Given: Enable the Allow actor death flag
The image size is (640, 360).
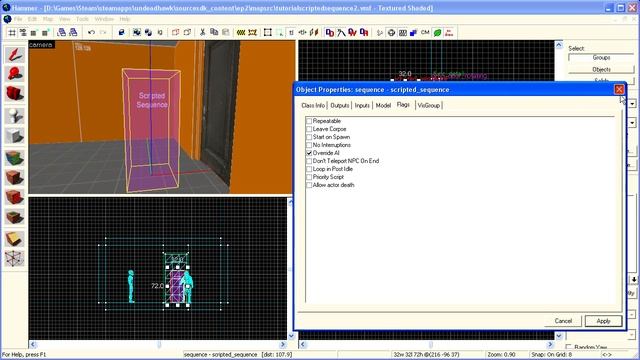Looking at the screenshot, I should tap(309, 185).
